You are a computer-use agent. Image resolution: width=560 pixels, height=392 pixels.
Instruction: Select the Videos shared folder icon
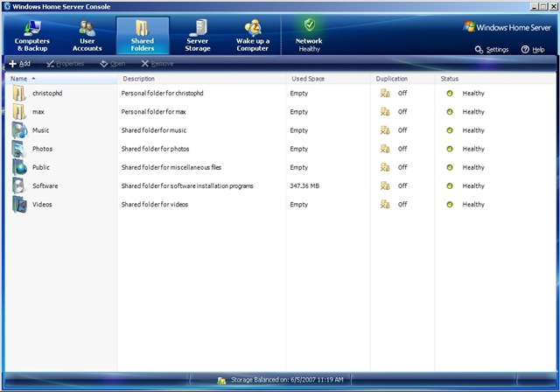click(19, 205)
